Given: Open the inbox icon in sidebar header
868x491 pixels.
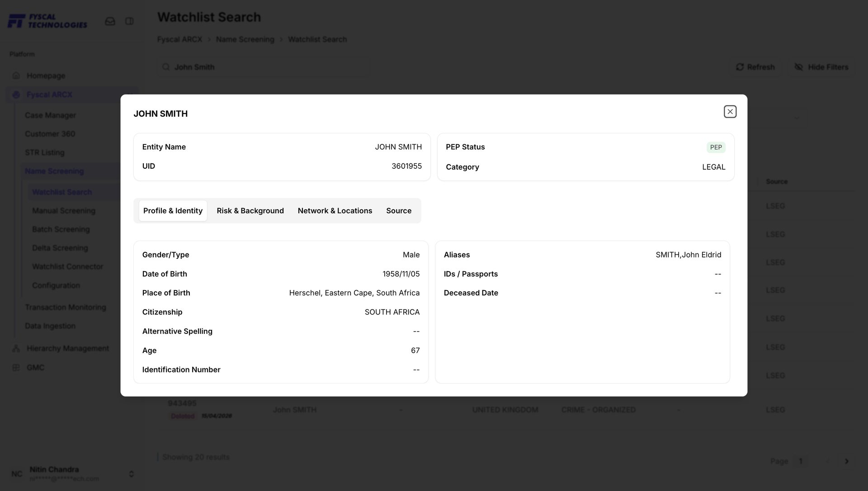Looking at the screenshot, I should (110, 21).
